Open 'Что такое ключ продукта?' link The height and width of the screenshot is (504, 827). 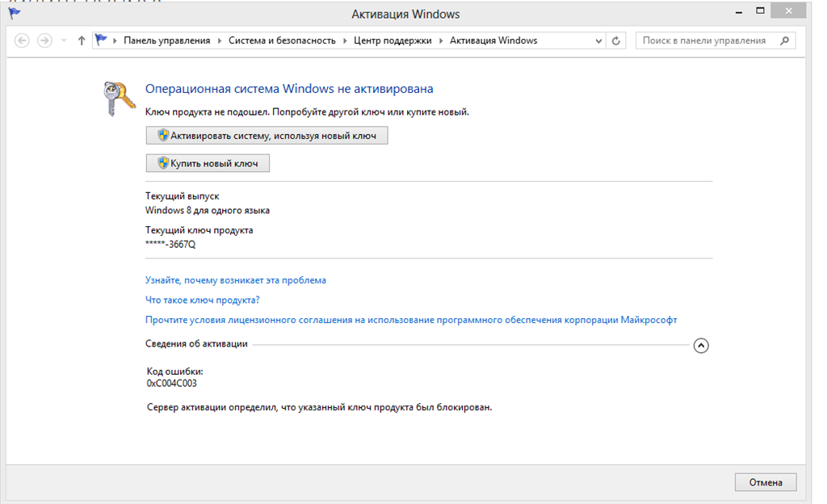[x=202, y=300]
